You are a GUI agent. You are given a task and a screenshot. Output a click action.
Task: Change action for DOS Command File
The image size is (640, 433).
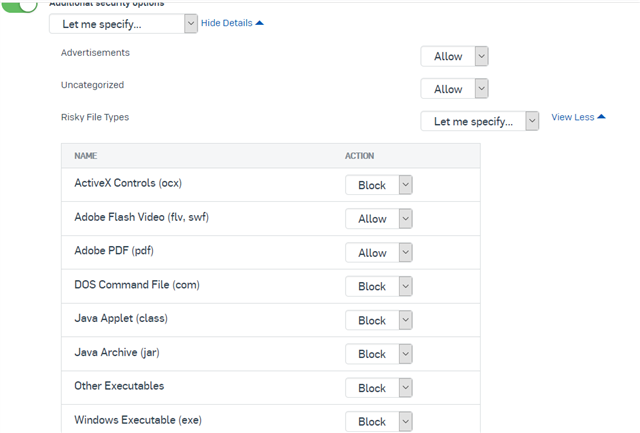pyautogui.click(x=379, y=286)
